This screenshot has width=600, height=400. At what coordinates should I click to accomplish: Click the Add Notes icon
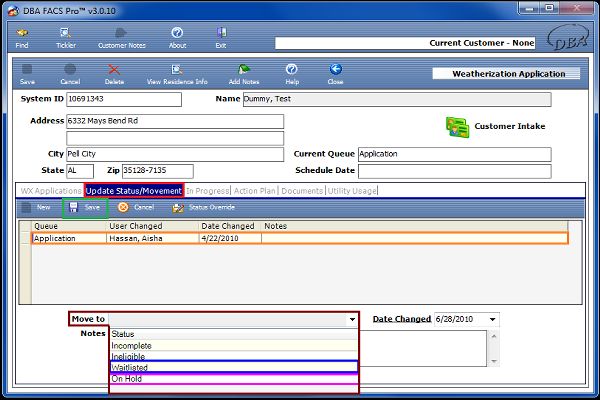pyautogui.click(x=244, y=75)
